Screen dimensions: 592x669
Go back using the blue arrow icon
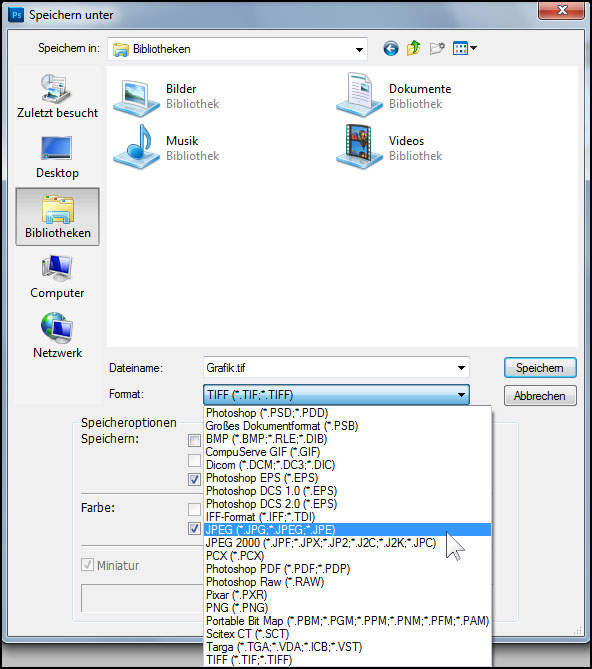click(x=391, y=49)
